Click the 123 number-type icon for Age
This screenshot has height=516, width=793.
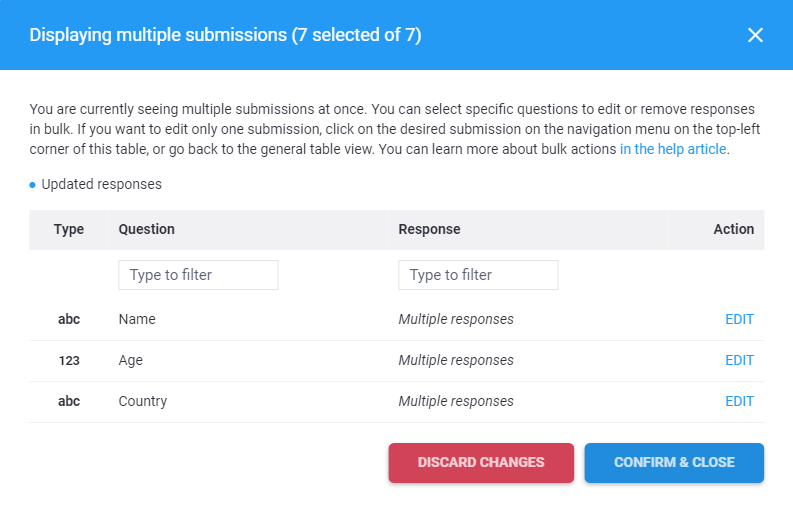(69, 360)
